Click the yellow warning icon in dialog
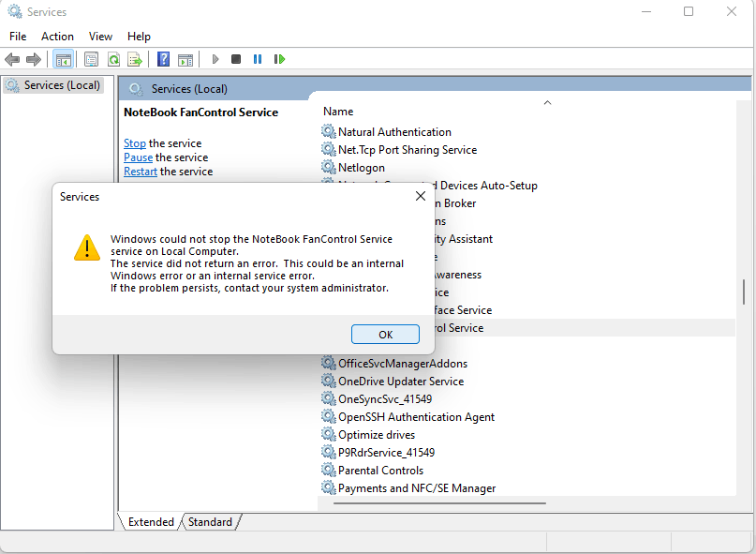 [x=87, y=248]
